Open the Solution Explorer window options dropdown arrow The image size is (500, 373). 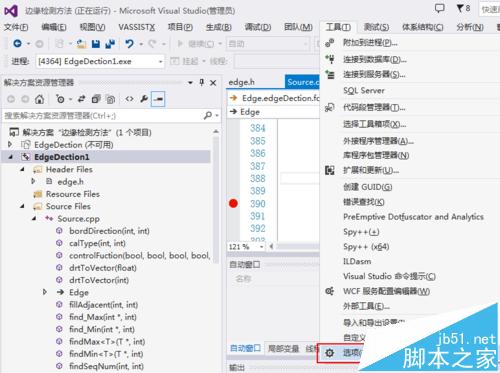point(190,82)
